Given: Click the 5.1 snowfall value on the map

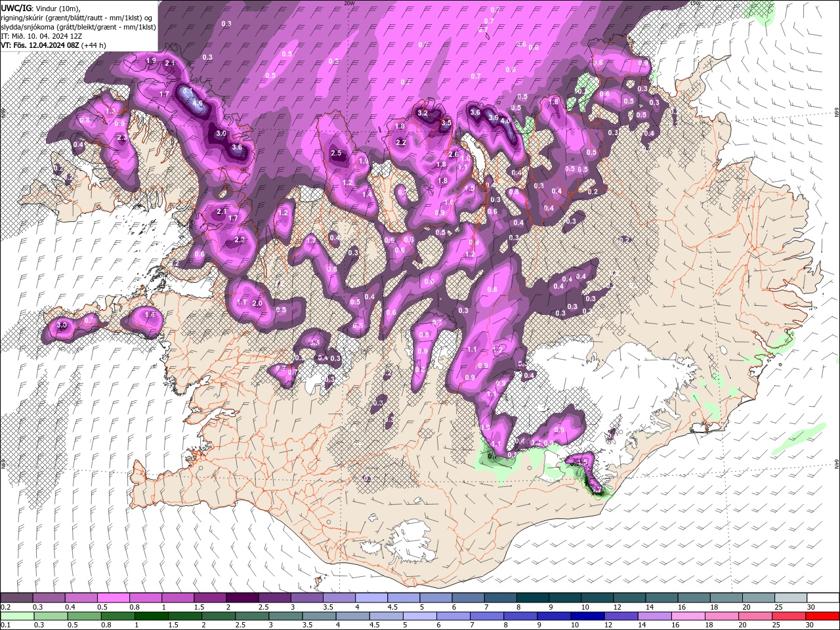Looking at the screenshot, I should point(186,91).
